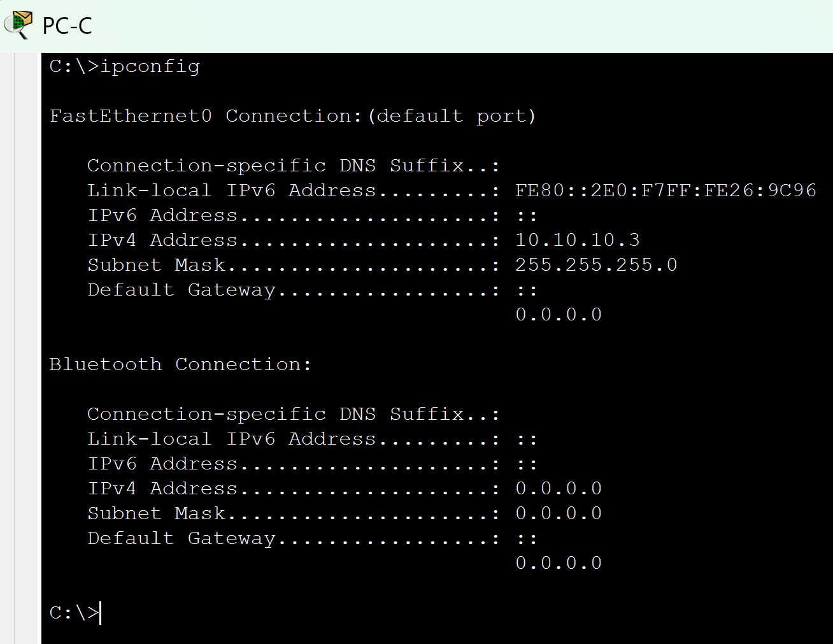
Task: Click the first Connection-specific DNS Suffix line
Action: pos(294,166)
